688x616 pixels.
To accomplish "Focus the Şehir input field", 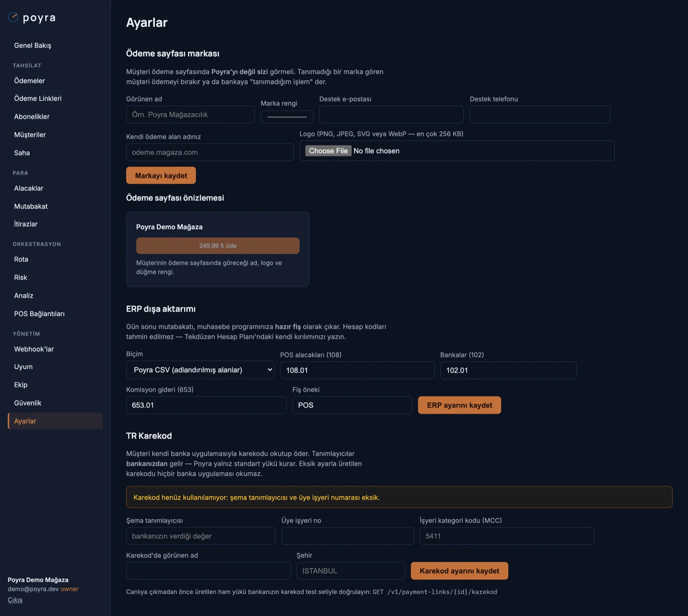I will 350,571.
